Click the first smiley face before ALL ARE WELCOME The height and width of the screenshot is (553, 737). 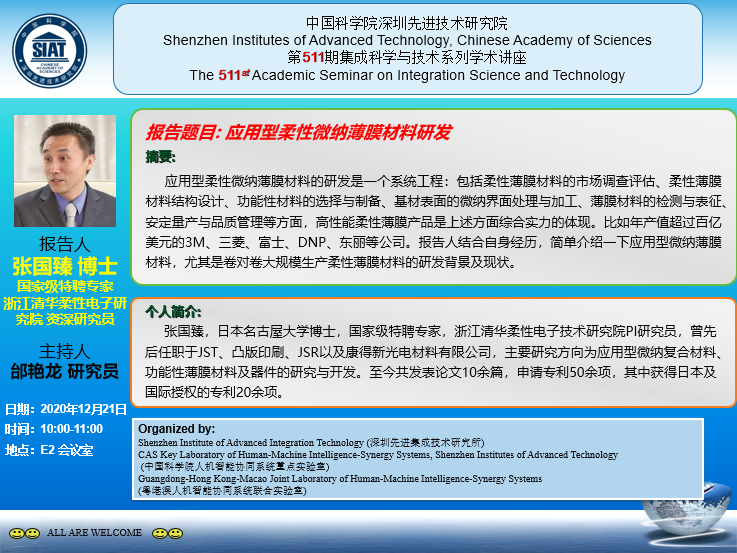click(16, 533)
